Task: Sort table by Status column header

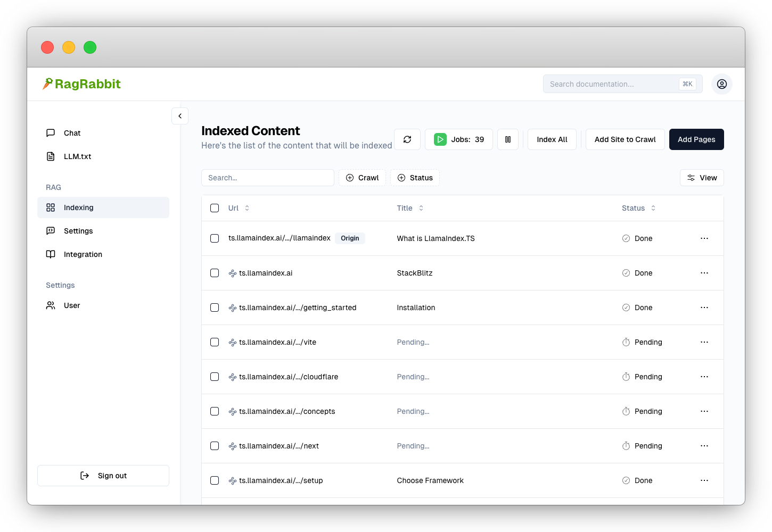Action: pyautogui.click(x=638, y=208)
